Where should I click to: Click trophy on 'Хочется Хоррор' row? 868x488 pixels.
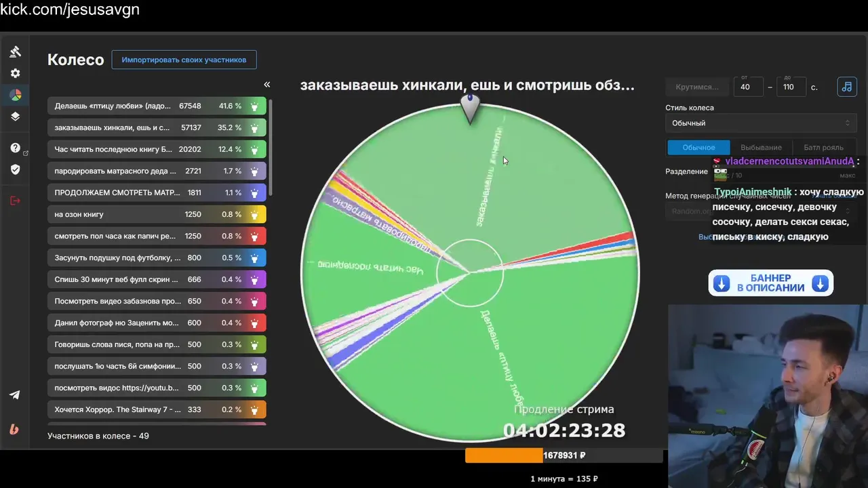click(254, 410)
